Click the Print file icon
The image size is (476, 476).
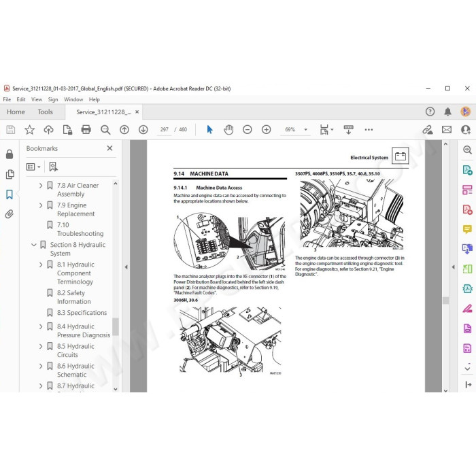86,130
